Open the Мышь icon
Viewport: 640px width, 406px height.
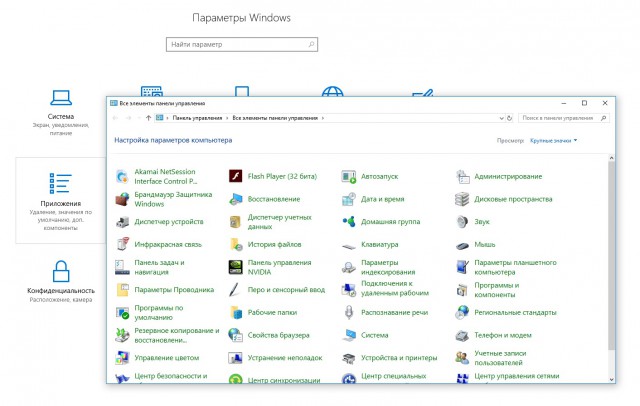pyautogui.click(x=462, y=246)
